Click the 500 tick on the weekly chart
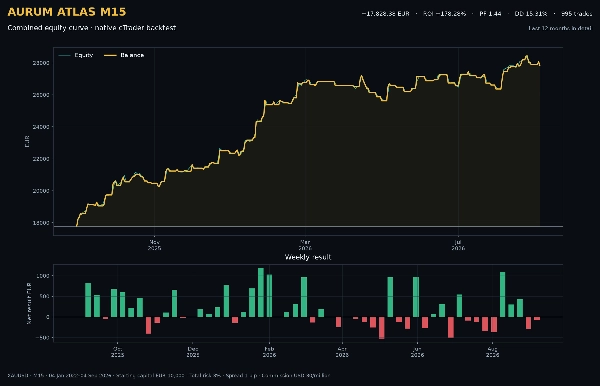The image size is (600, 386). [44, 296]
